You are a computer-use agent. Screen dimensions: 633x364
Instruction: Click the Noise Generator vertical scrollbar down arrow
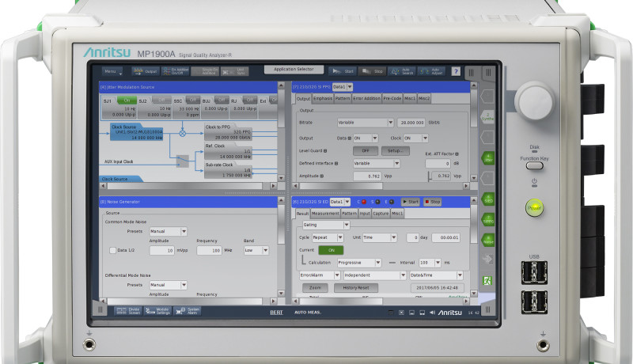[x=281, y=294]
